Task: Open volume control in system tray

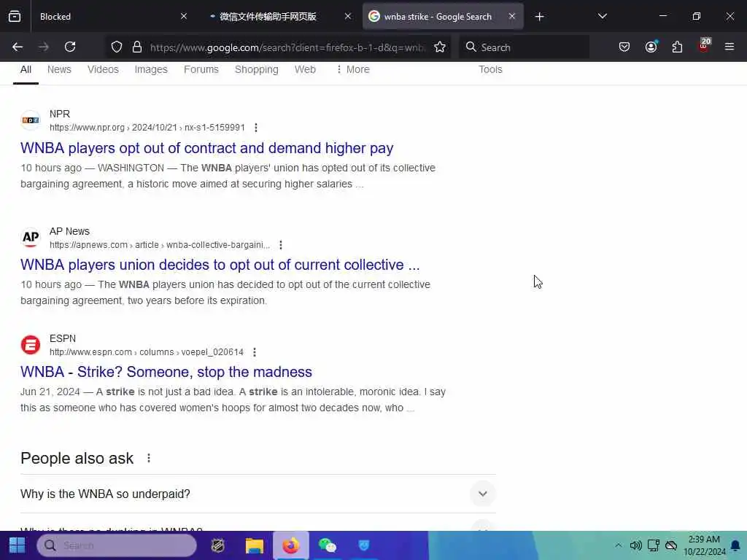Action: pyautogui.click(x=635, y=545)
